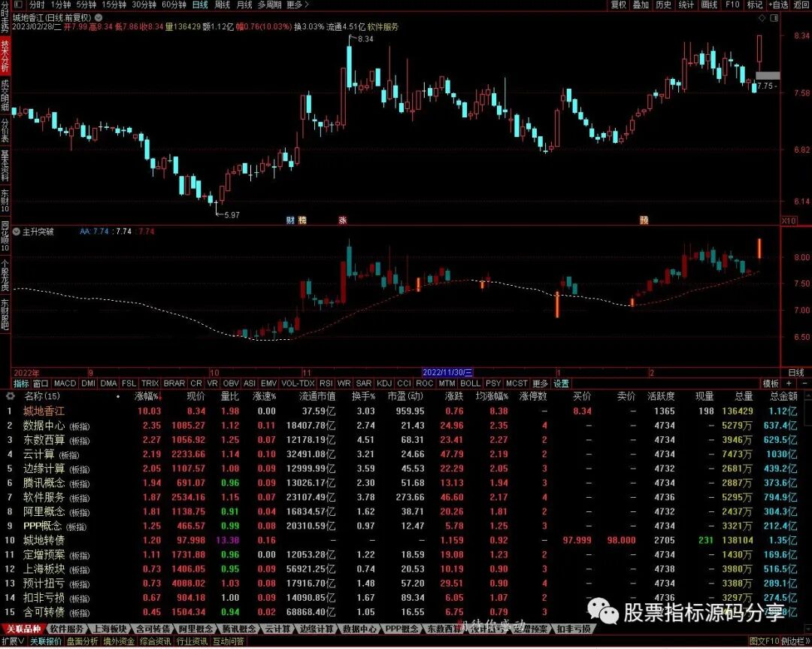Open the stock title dropdown arrow

point(99,17)
